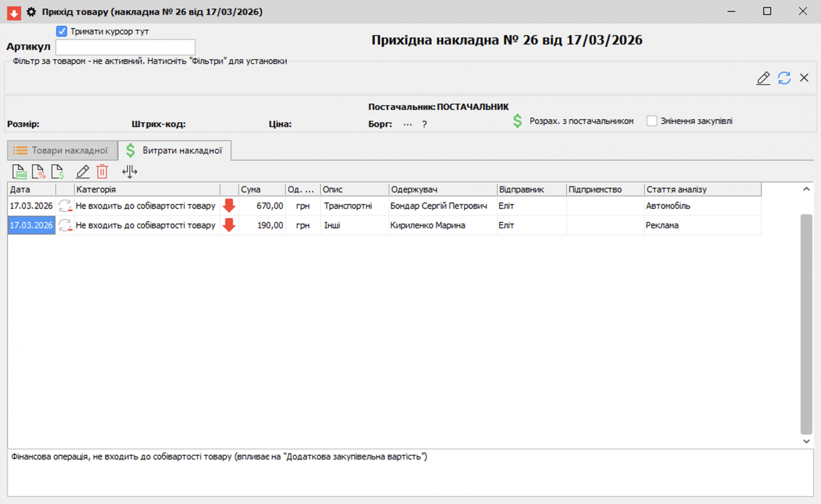This screenshot has height=504, width=821.
Task: Refresh the filter with the blue refresh icon
Action: 784,78
